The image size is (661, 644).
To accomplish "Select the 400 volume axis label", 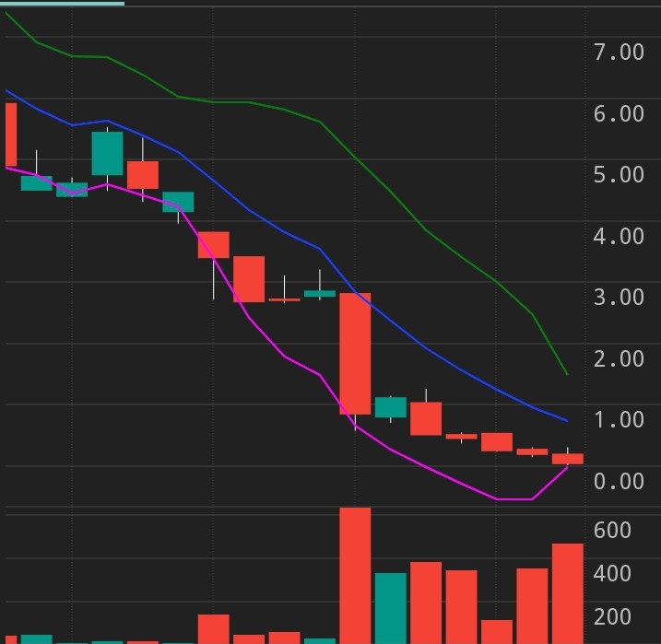I will (612, 574).
